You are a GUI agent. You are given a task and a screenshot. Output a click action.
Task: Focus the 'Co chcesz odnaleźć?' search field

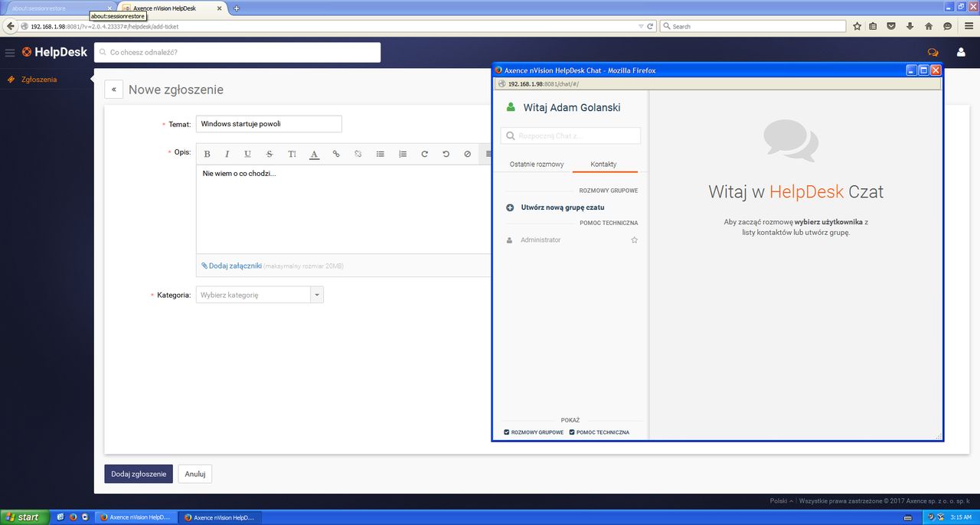(237, 52)
